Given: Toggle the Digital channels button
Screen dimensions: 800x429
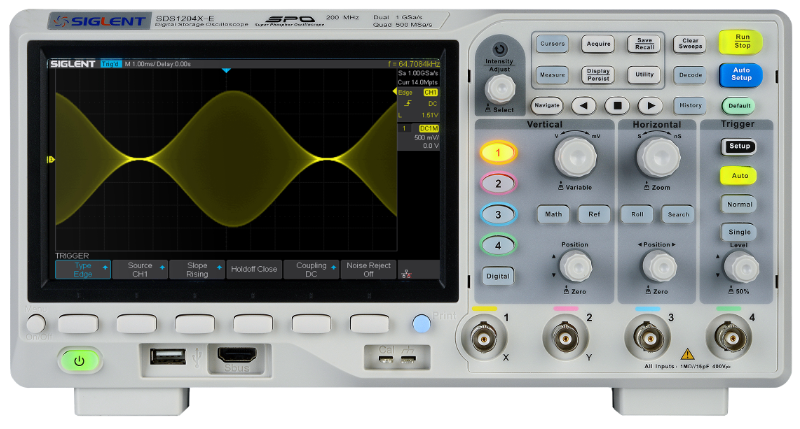Looking at the screenshot, I should pyautogui.click(x=497, y=276).
